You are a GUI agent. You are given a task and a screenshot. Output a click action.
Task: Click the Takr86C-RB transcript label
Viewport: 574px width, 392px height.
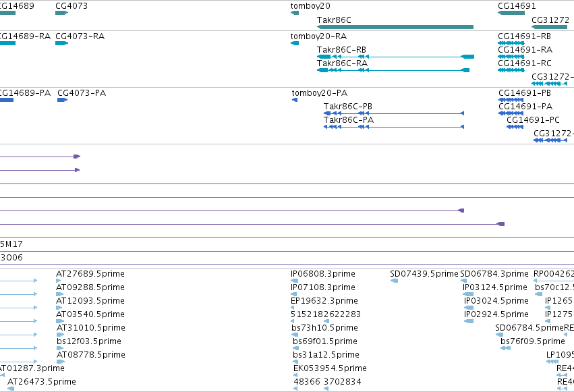(341, 50)
